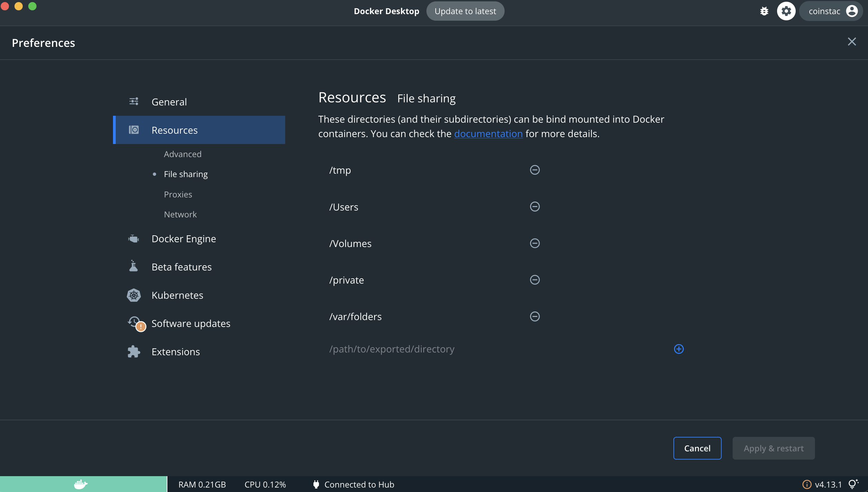Click the Beta features flask icon
868x492 pixels.
click(133, 266)
